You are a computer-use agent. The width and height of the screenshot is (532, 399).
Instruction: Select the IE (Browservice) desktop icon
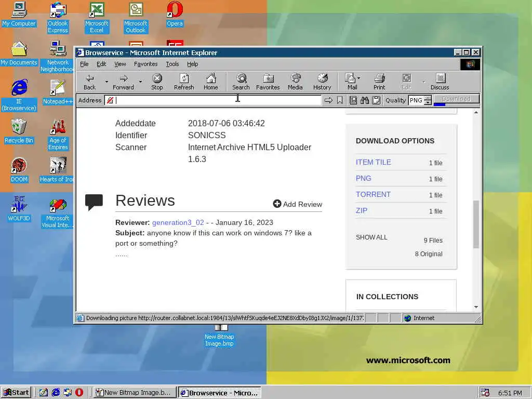click(19, 96)
